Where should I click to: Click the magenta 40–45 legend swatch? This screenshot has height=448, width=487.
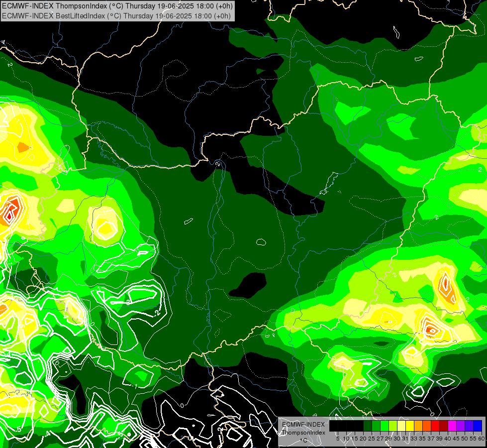click(452, 426)
